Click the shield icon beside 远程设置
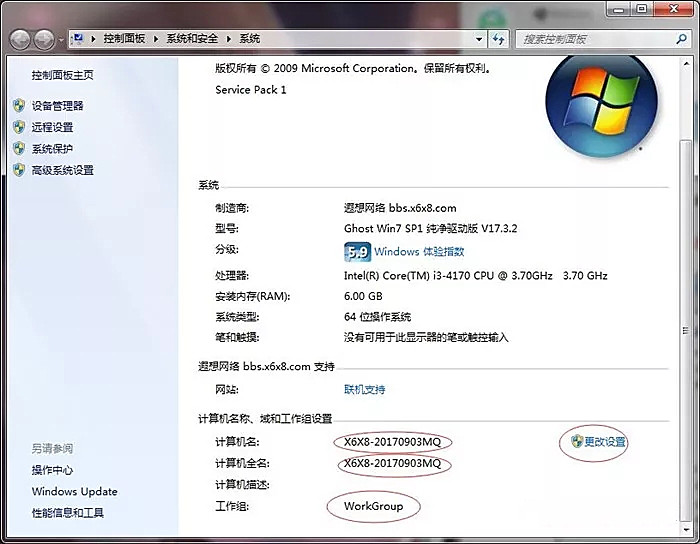This screenshot has height=544, width=700. [x=19, y=127]
